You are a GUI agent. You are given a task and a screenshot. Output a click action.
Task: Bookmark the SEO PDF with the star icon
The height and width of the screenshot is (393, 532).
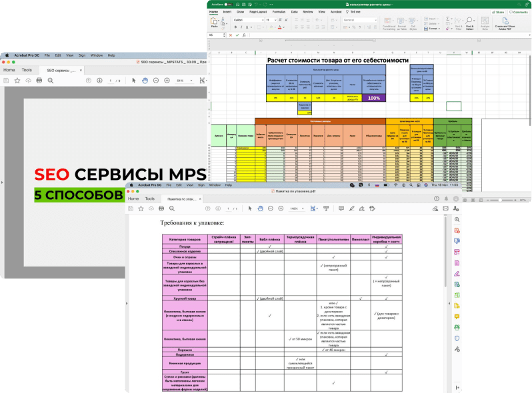click(x=17, y=81)
